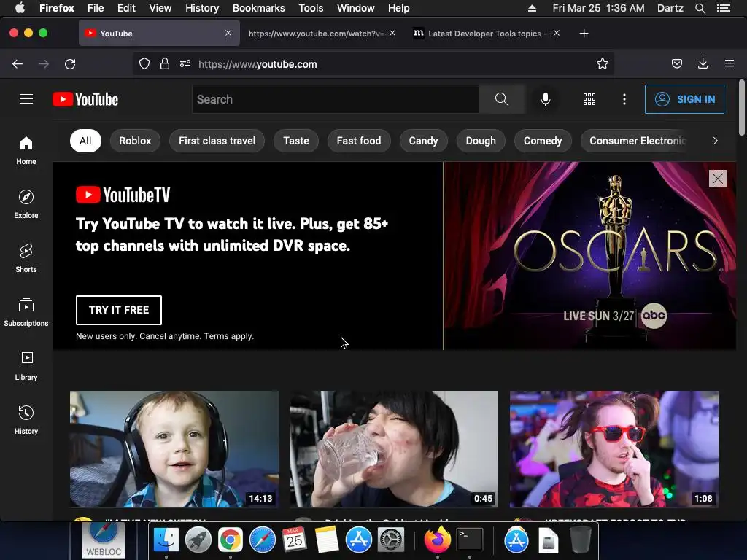Click the Oscars banner image
The image size is (747, 560).
589,256
